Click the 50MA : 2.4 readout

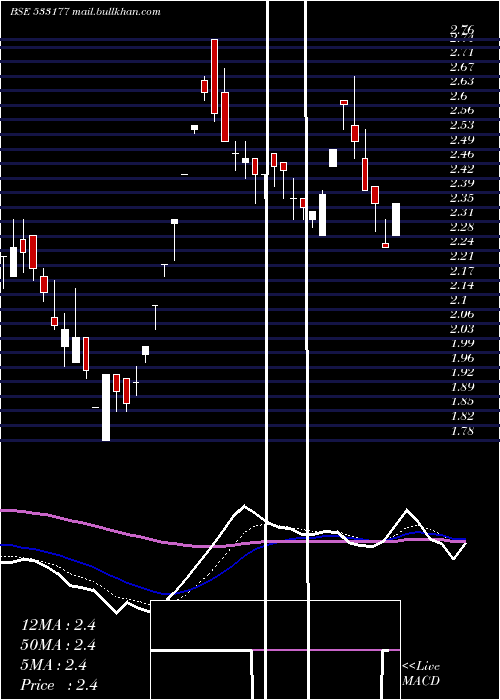59,645
